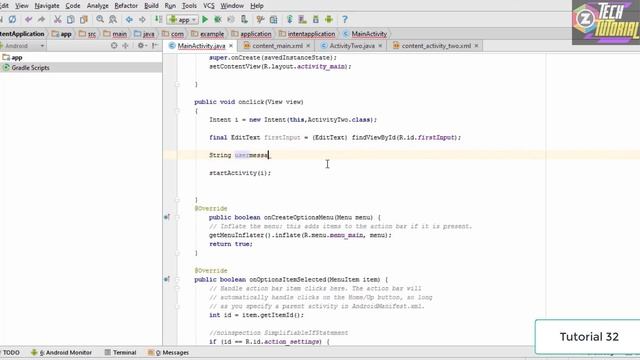
Task: Click the override gutter marker beside onCreateOptionsMenu
Action: pyautogui.click(x=167, y=217)
